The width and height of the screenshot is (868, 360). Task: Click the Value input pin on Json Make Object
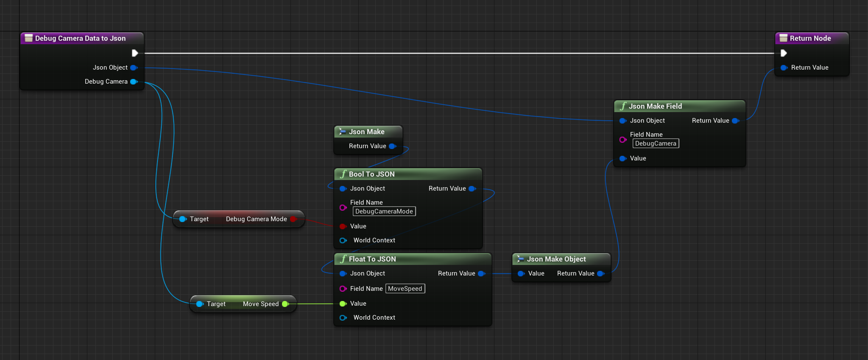(x=521, y=273)
